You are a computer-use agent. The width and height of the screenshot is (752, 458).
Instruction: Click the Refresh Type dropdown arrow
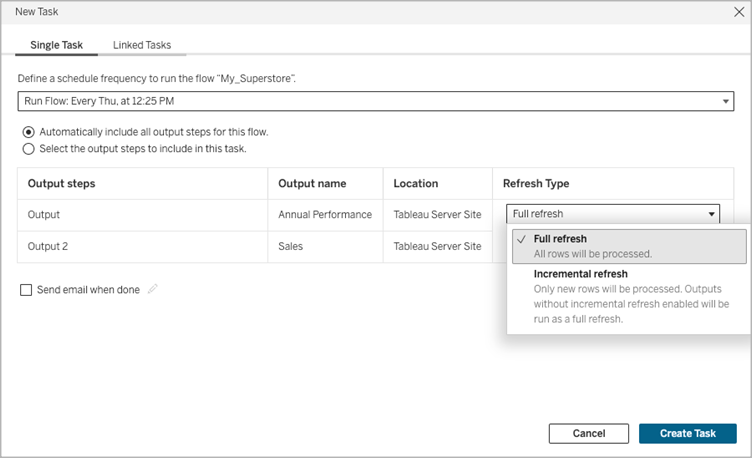[x=712, y=214]
